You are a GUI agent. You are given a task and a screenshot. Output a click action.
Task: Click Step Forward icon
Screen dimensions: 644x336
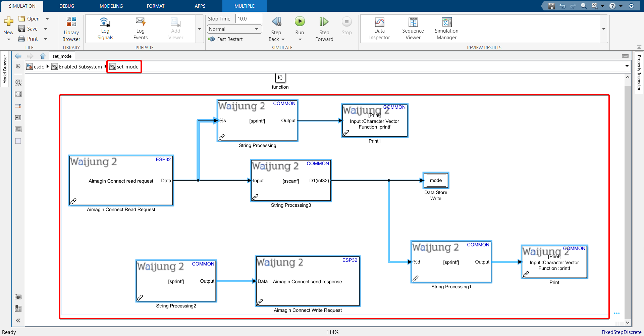tap(324, 22)
